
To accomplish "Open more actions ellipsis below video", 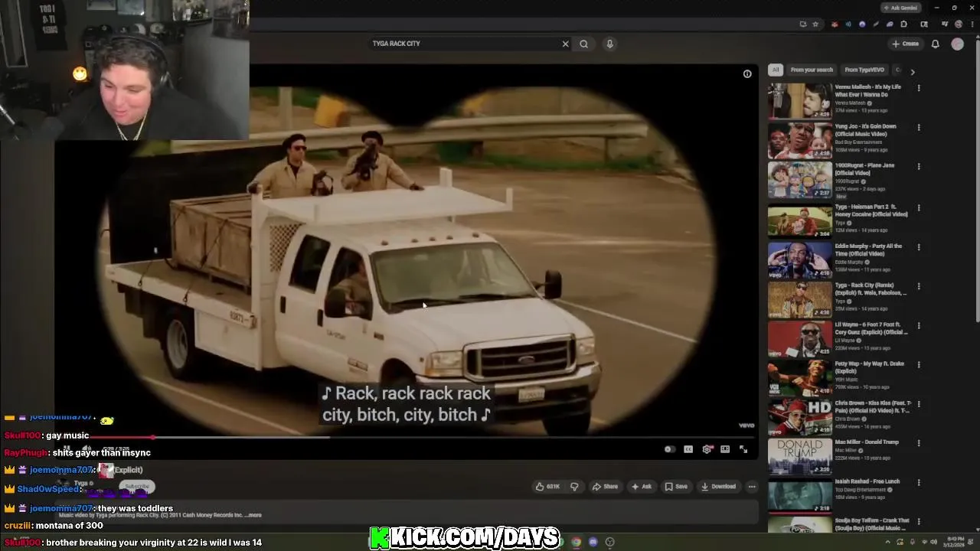I will coord(752,487).
